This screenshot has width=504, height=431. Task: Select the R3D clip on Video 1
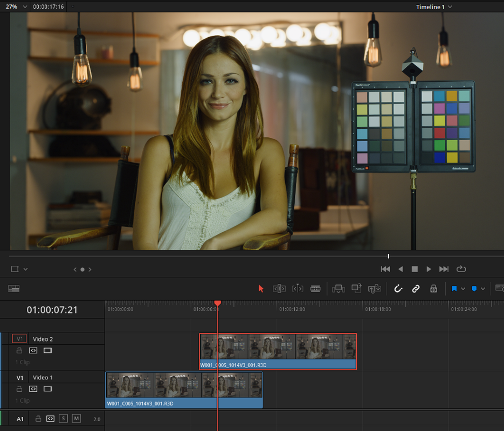point(184,390)
